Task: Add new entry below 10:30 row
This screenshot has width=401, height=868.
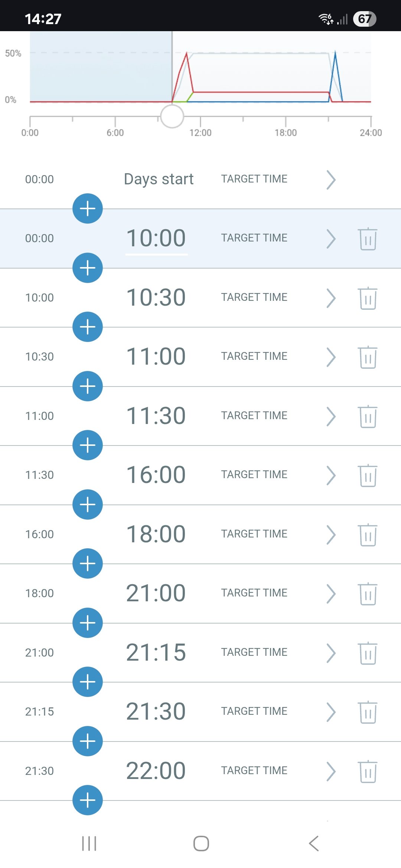Action: (88, 327)
